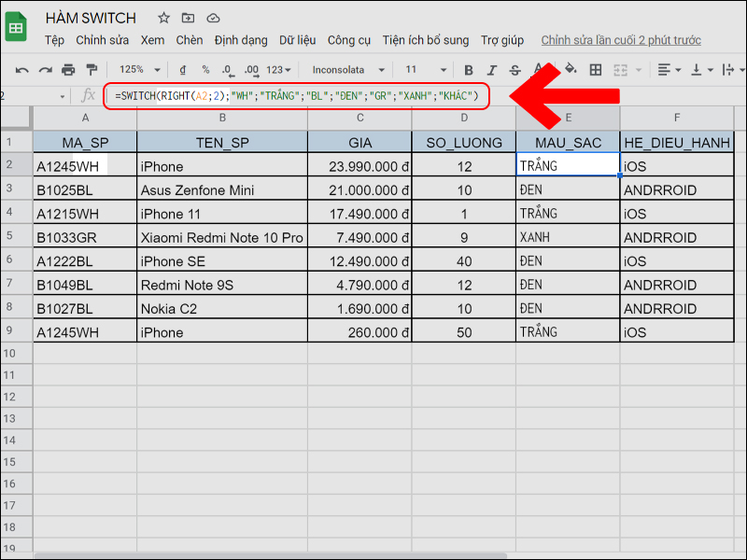Click the redo arrow in toolbar
The height and width of the screenshot is (560, 747).
click(45, 70)
